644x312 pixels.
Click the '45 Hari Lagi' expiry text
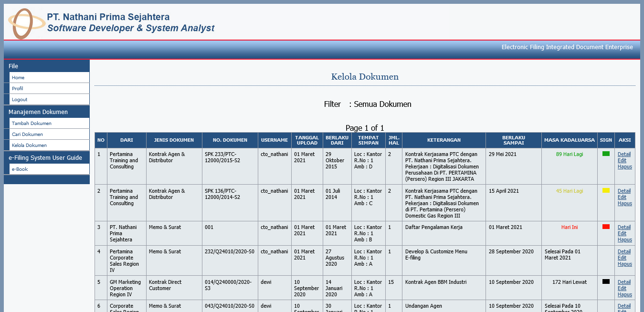click(x=570, y=191)
